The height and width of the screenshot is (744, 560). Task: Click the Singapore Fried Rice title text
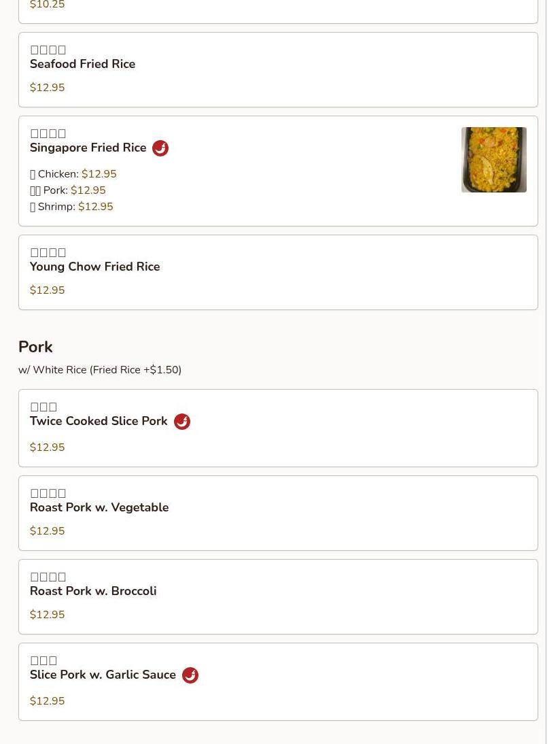coord(88,148)
